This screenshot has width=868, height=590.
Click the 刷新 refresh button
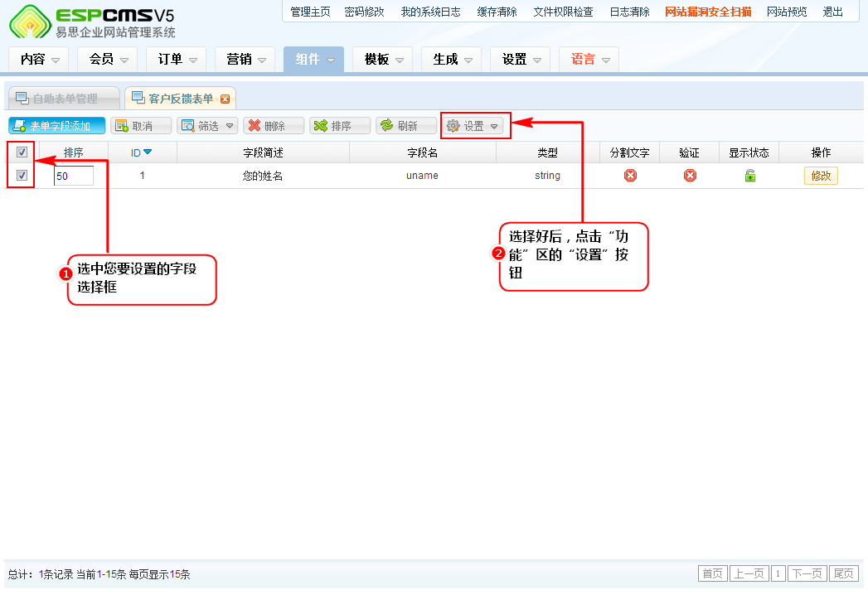[x=406, y=126]
